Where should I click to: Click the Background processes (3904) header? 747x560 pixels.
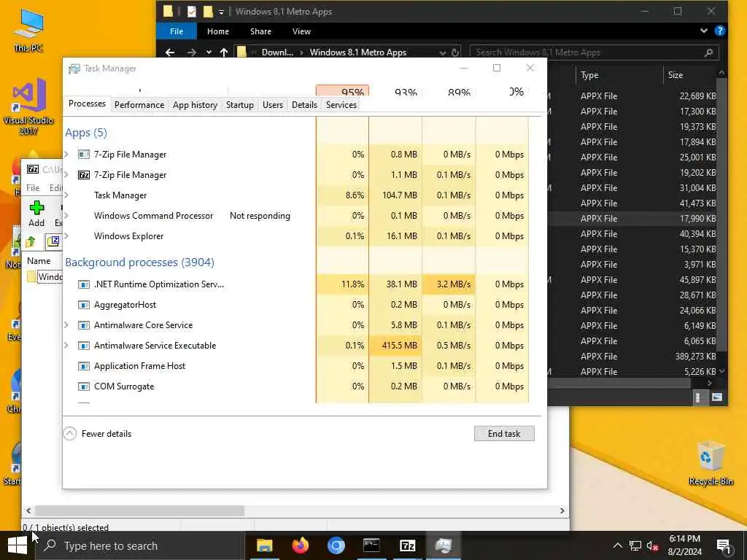pos(139,262)
